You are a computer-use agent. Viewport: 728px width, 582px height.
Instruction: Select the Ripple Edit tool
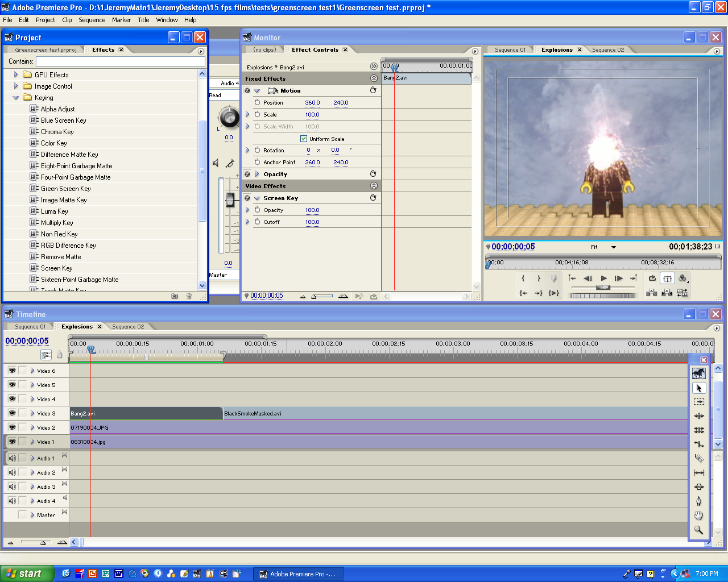pyautogui.click(x=699, y=416)
